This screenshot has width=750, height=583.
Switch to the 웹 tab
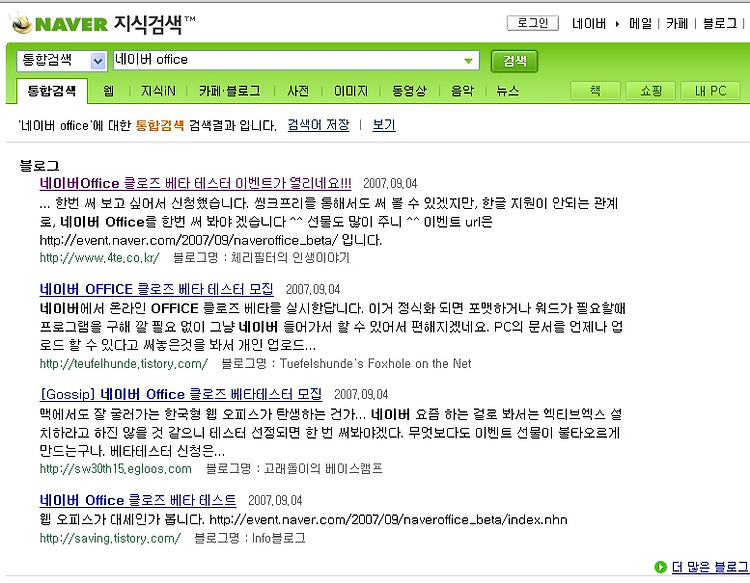pos(109,91)
